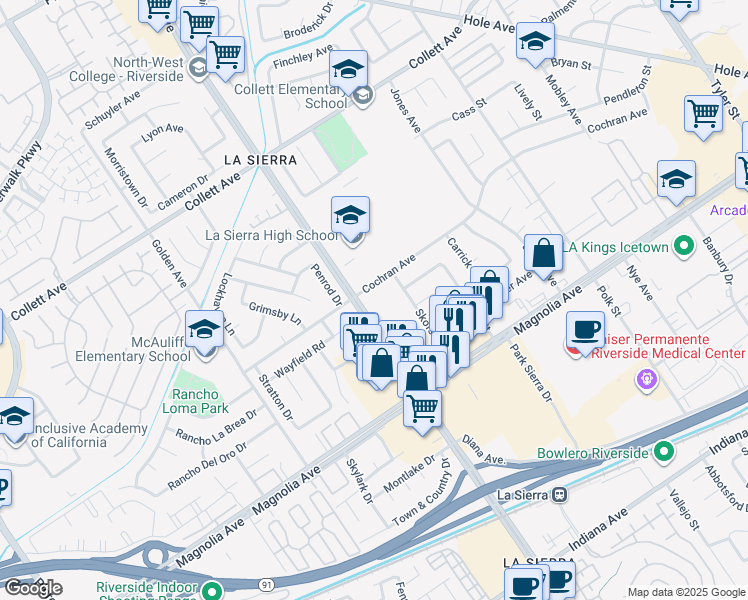
Task: Click the Bowlero Riverside green pin
Action: 664,452
